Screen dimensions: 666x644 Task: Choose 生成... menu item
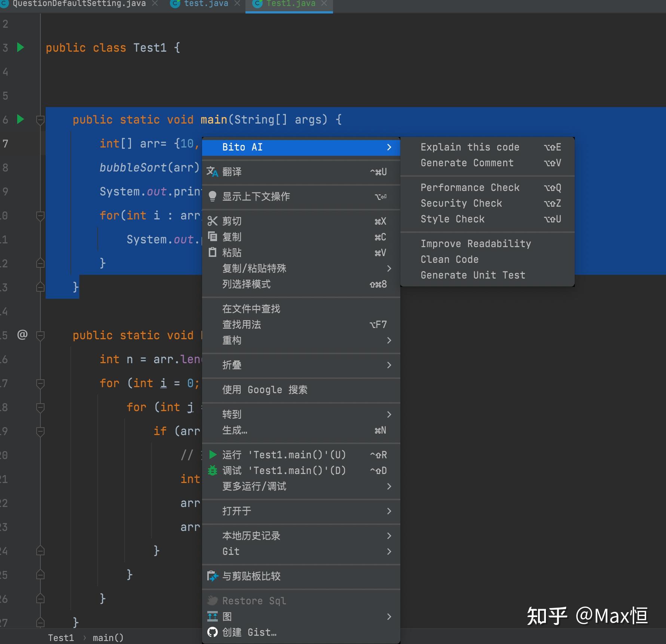(301, 430)
